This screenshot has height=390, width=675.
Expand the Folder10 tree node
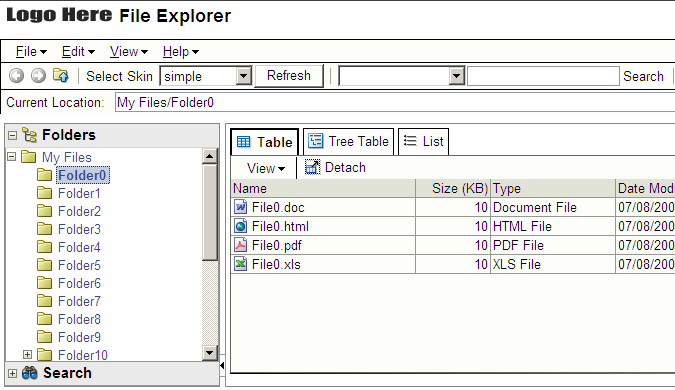click(28, 354)
